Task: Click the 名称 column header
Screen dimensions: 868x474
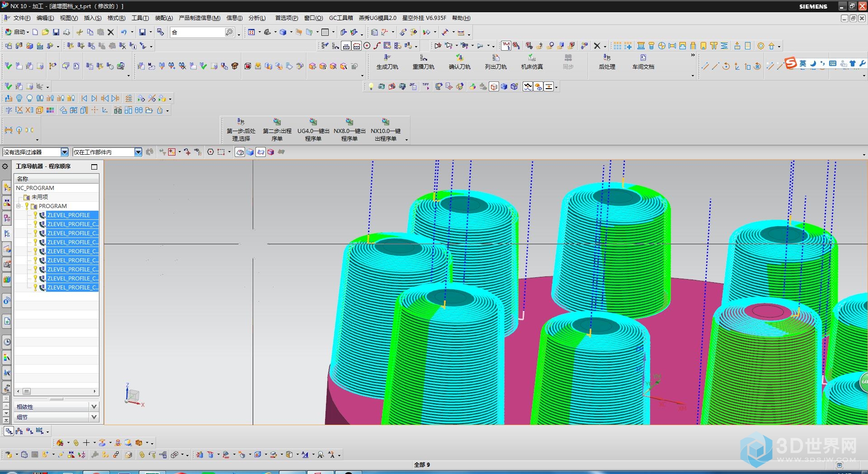Action: point(57,179)
